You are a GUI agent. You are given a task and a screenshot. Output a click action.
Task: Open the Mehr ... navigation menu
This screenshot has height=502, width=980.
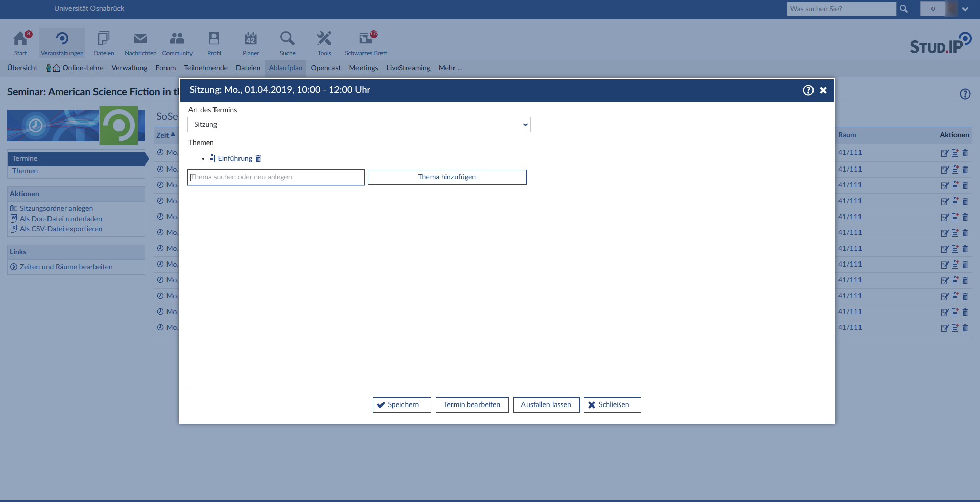click(x=450, y=68)
